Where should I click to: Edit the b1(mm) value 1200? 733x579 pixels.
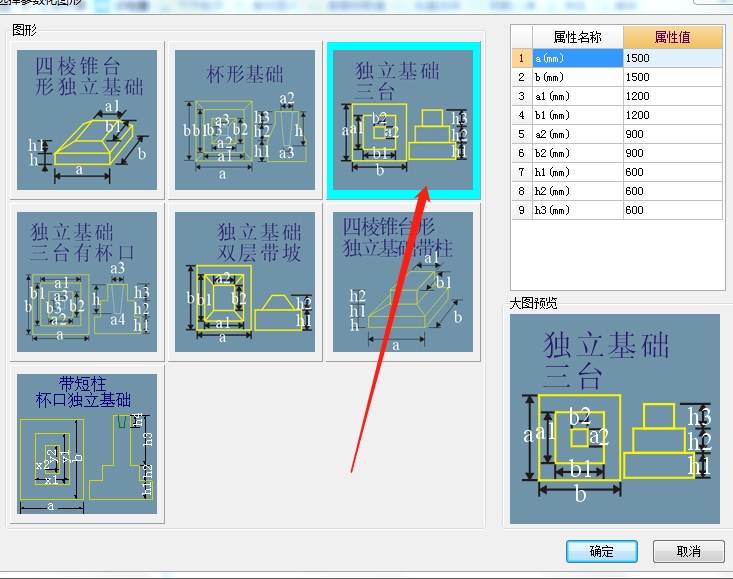673,115
